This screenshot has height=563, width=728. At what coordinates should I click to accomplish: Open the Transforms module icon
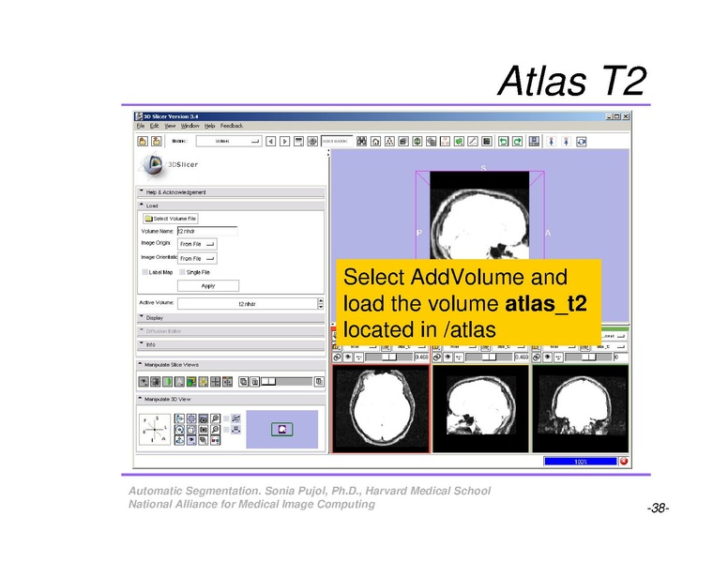(432, 141)
